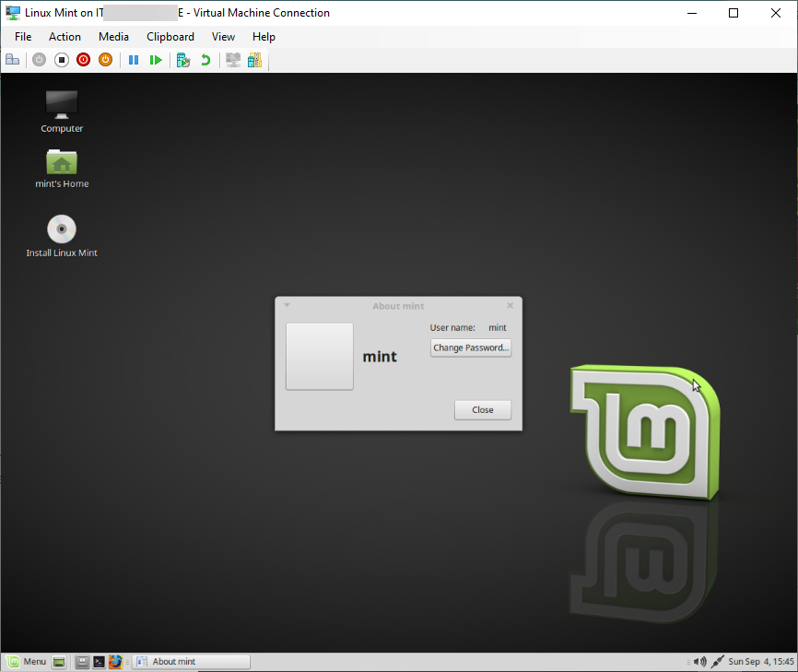Click the clock showing Sun Sep 4, 15:45
This screenshot has width=798, height=672.
point(761,661)
